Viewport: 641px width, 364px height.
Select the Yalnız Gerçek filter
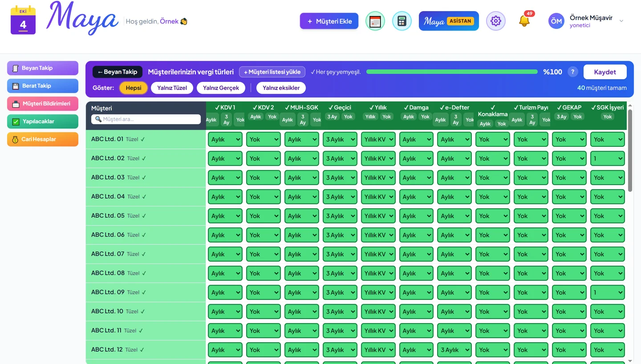click(x=221, y=88)
